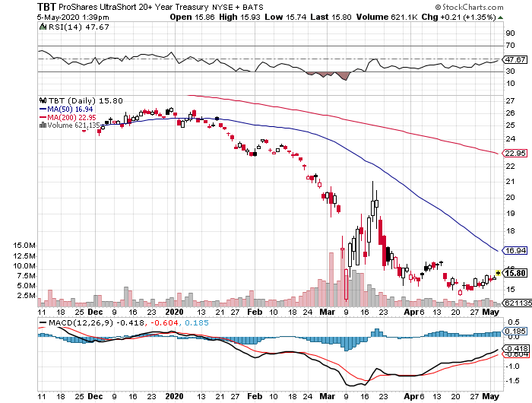Click the May label under MACD panel

(x=491, y=396)
